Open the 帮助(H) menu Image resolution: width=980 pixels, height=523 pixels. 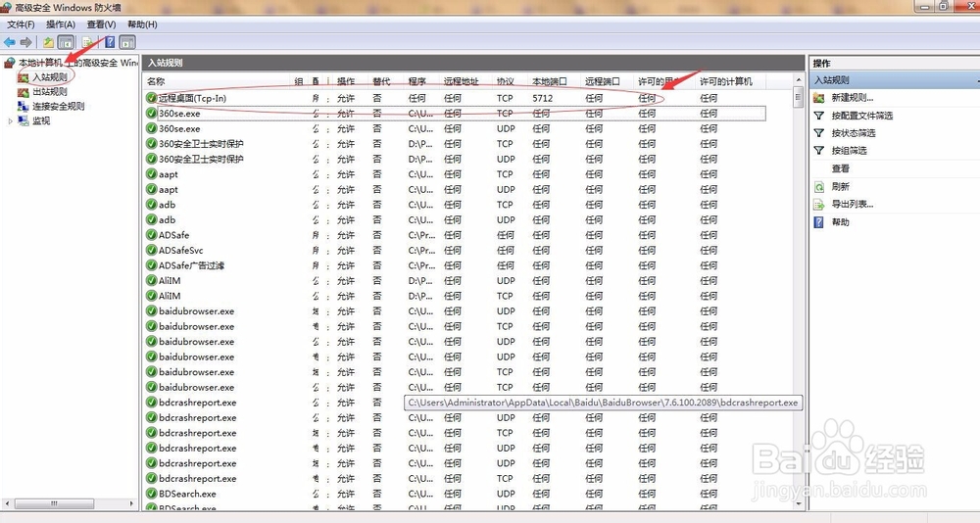(x=142, y=24)
